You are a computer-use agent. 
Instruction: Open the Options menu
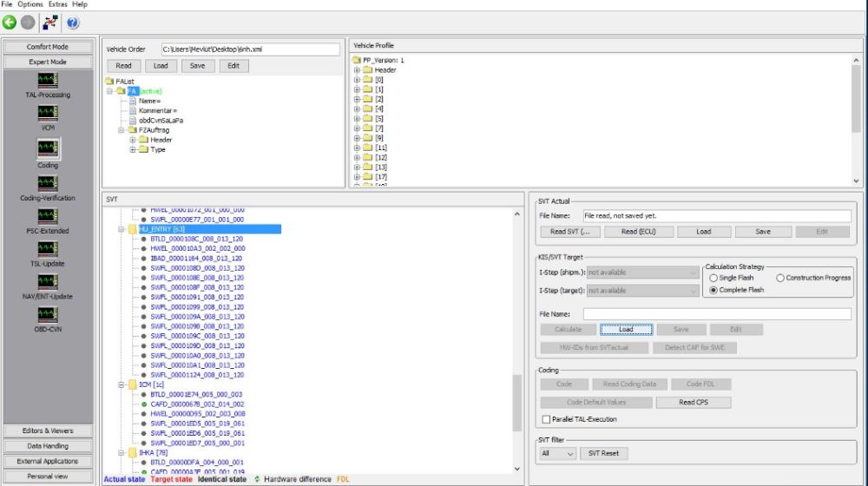pyautogui.click(x=30, y=4)
